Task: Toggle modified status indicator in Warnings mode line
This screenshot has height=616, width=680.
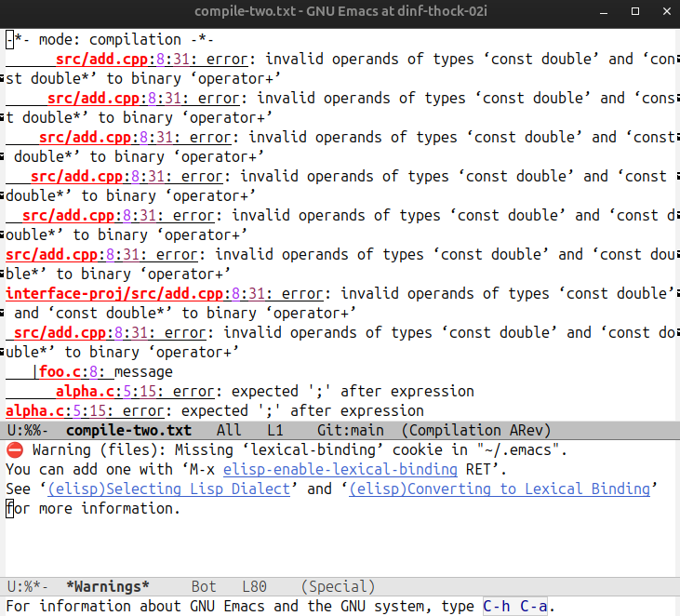Action: click(x=38, y=586)
